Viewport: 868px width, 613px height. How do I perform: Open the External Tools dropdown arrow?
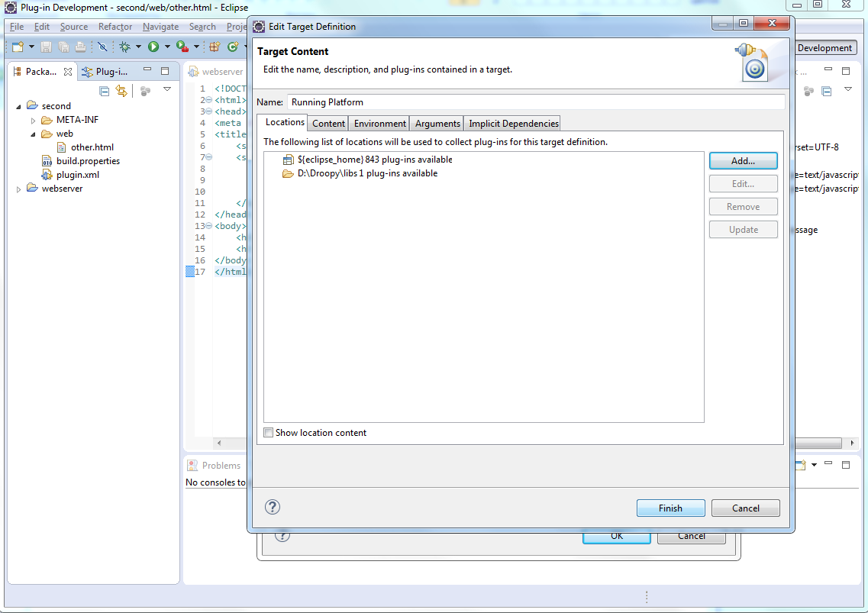[x=196, y=47]
